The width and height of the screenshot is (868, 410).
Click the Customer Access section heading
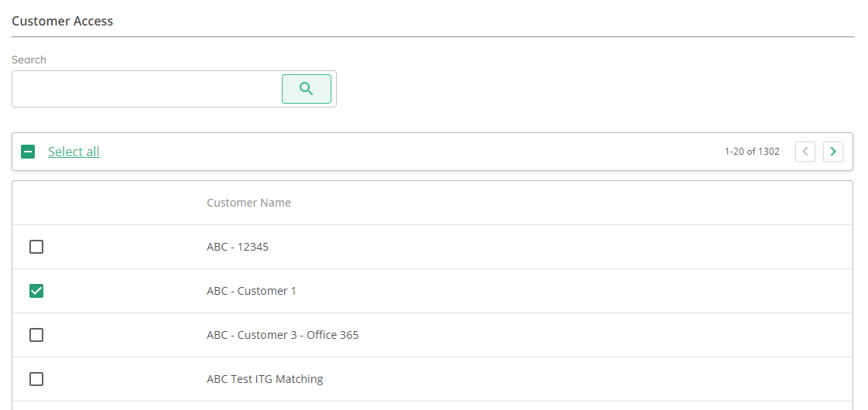point(62,21)
